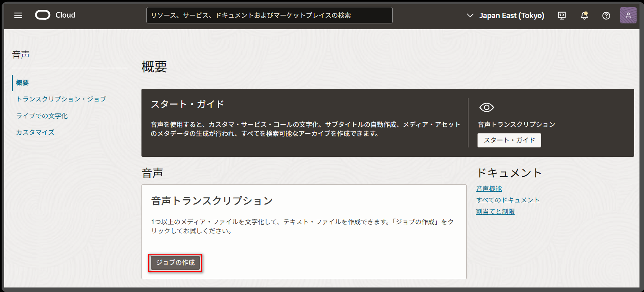
Task: Open the notifications bell
Action: click(584, 16)
